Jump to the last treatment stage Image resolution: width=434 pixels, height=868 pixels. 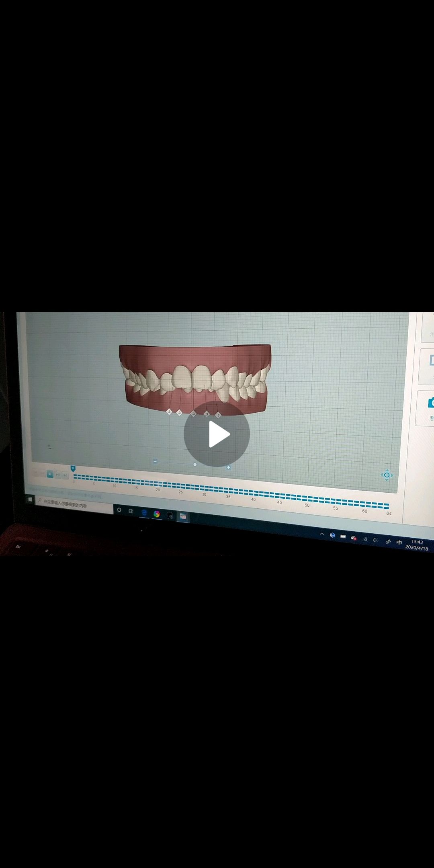tap(65, 475)
